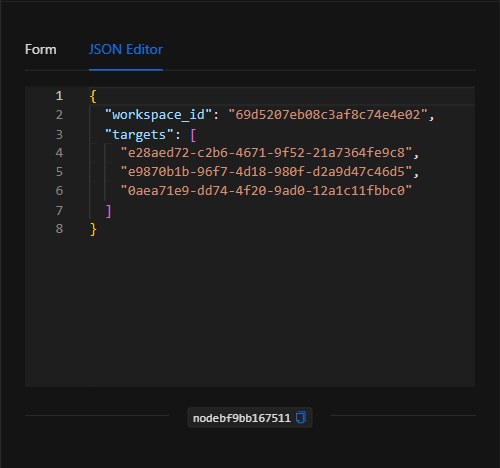Image resolution: width=500 pixels, height=468 pixels.
Task: Click line number 6 in gutter
Action: [x=59, y=191]
